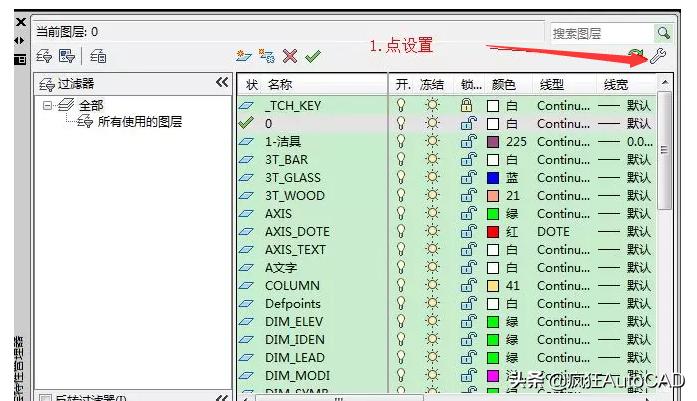697x401 pixels.
Task: Change Continu... linetype of AXIS_TEXT layer
Action: [x=563, y=249]
